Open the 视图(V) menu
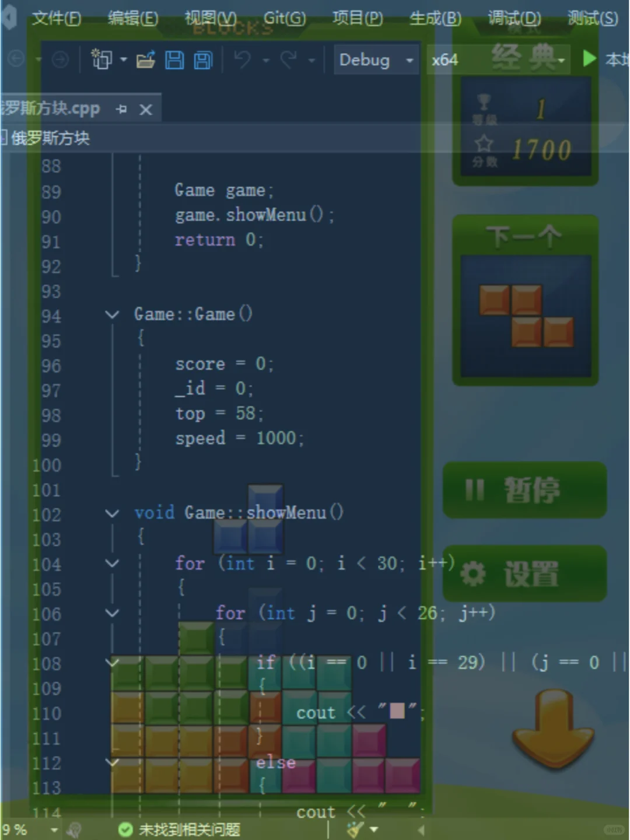The image size is (630, 840). [211, 19]
